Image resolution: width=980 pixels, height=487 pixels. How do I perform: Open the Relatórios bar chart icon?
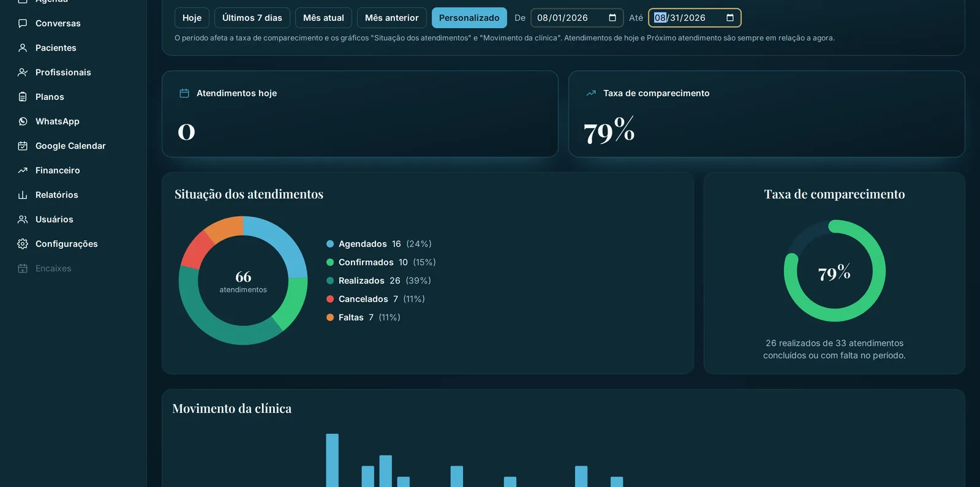tap(23, 195)
